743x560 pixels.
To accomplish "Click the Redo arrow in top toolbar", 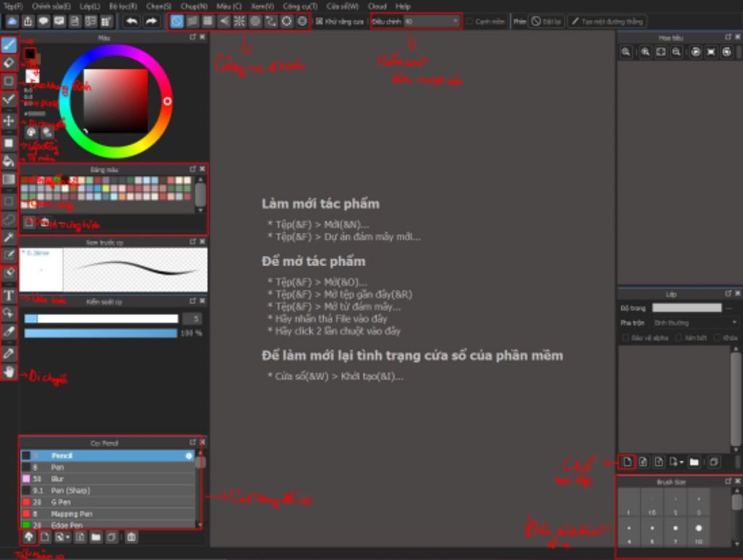I will click(151, 21).
